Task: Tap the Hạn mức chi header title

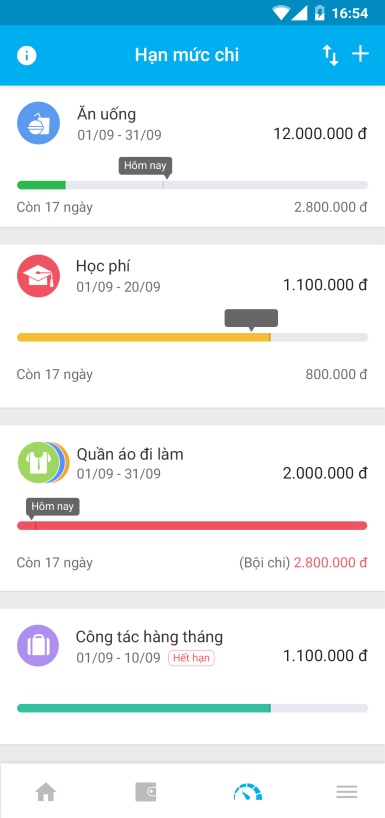Action: [x=187, y=55]
